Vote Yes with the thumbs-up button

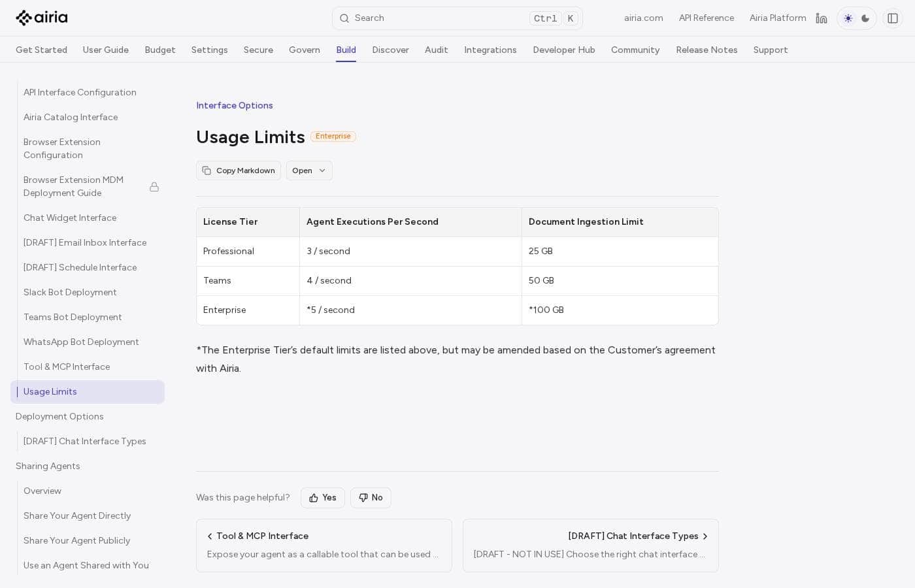tap(323, 498)
